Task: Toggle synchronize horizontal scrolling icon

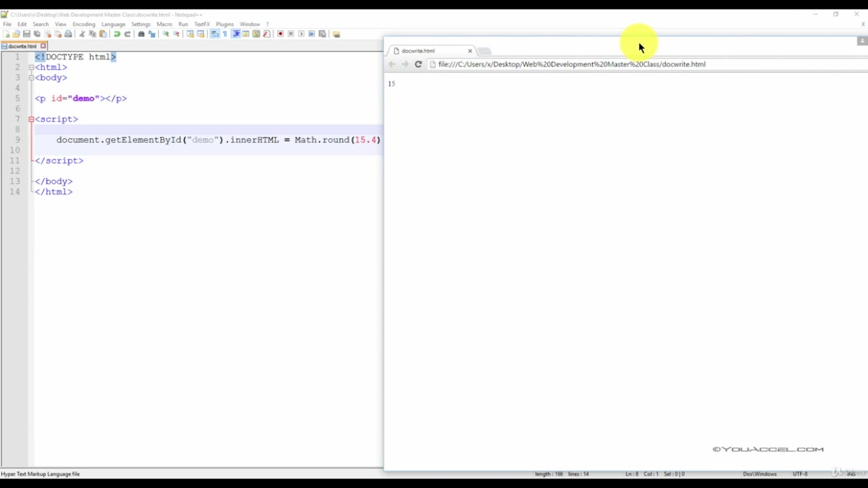Action: [200, 34]
